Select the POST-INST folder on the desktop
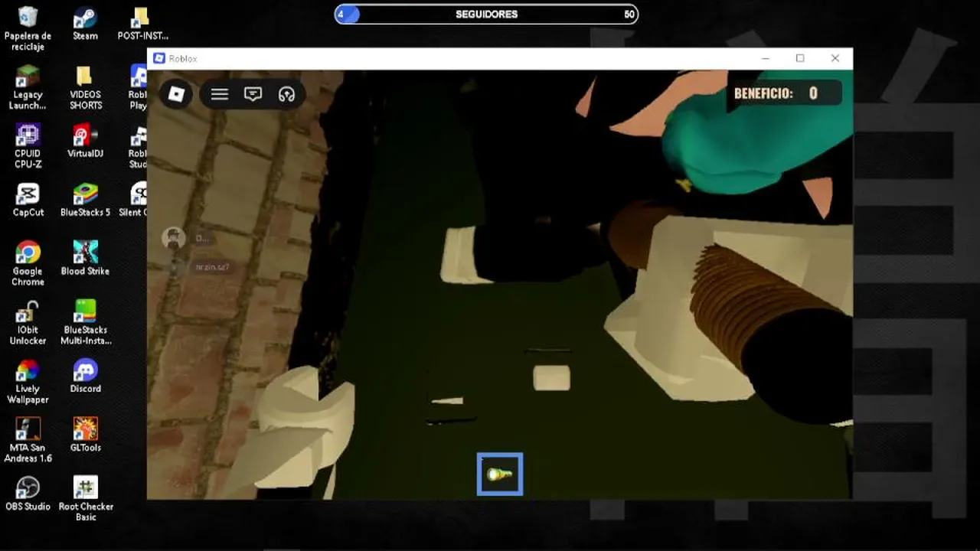This screenshot has width=980, height=551. [x=142, y=24]
